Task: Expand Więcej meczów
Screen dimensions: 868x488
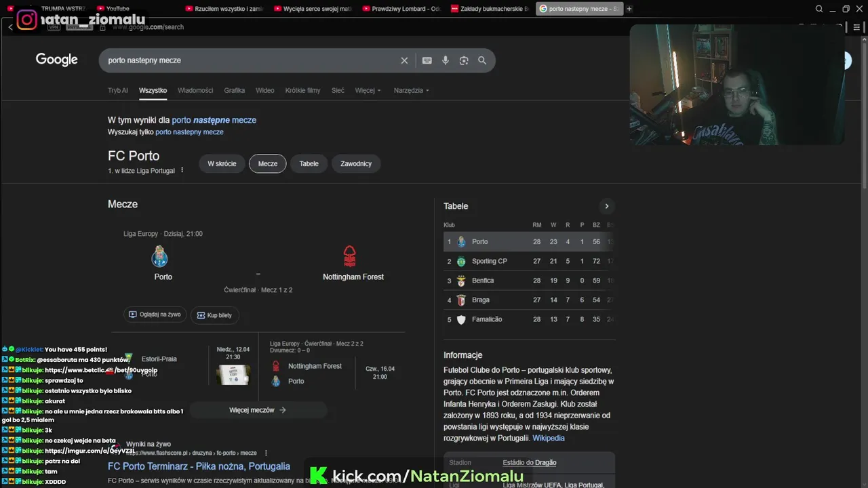Action: 258,410
